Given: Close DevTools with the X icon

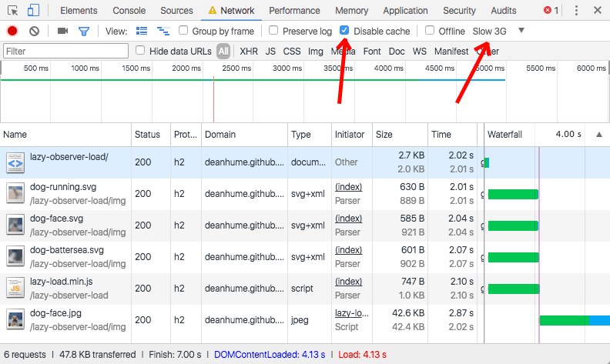Looking at the screenshot, I should [598, 10].
